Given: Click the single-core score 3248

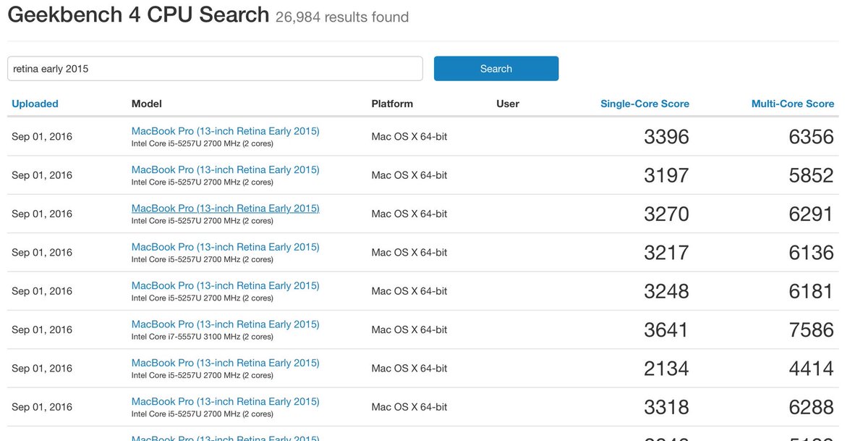Looking at the screenshot, I should point(666,291).
